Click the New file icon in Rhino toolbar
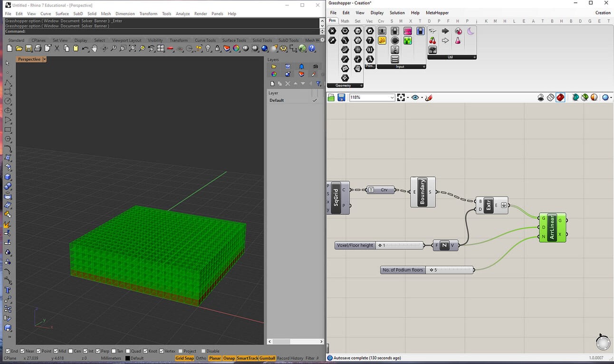Image resolution: width=614 pixels, height=364 pixels. pos(10,48)
